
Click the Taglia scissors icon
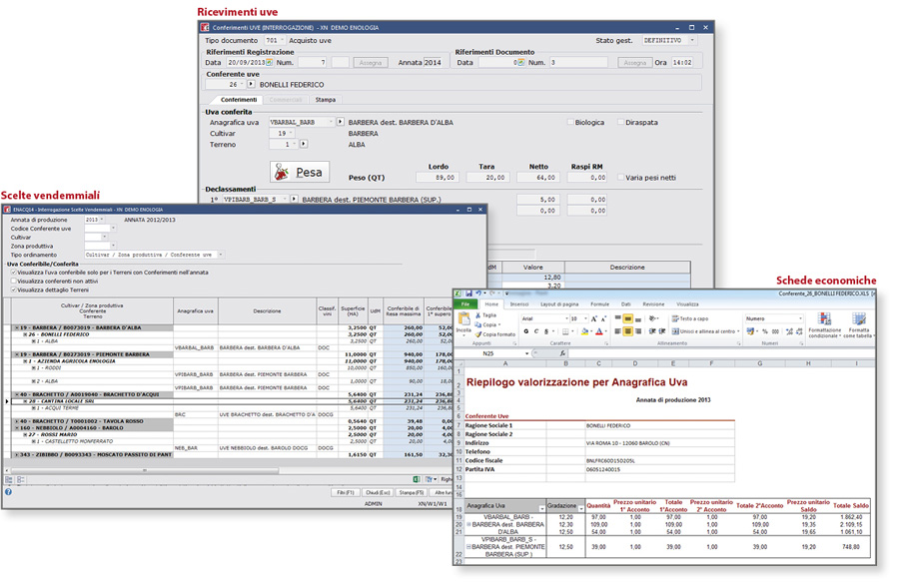coord(478,314)
